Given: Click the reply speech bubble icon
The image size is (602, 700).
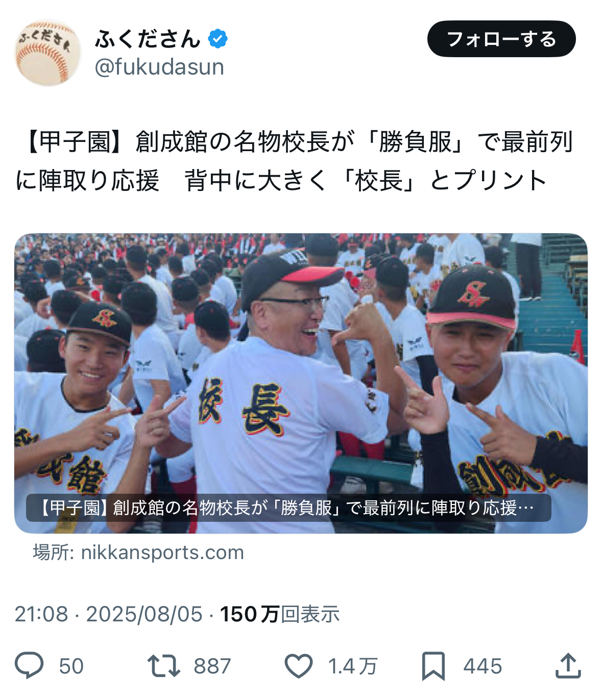Looking at the screenshot, I should 29,666.
